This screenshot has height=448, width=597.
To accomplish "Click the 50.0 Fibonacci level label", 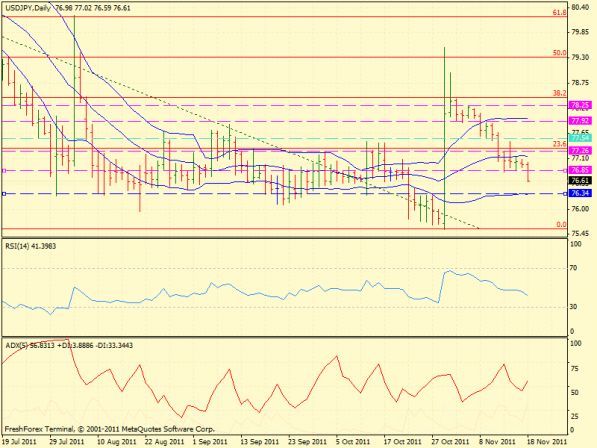I will tap(559, 53).
